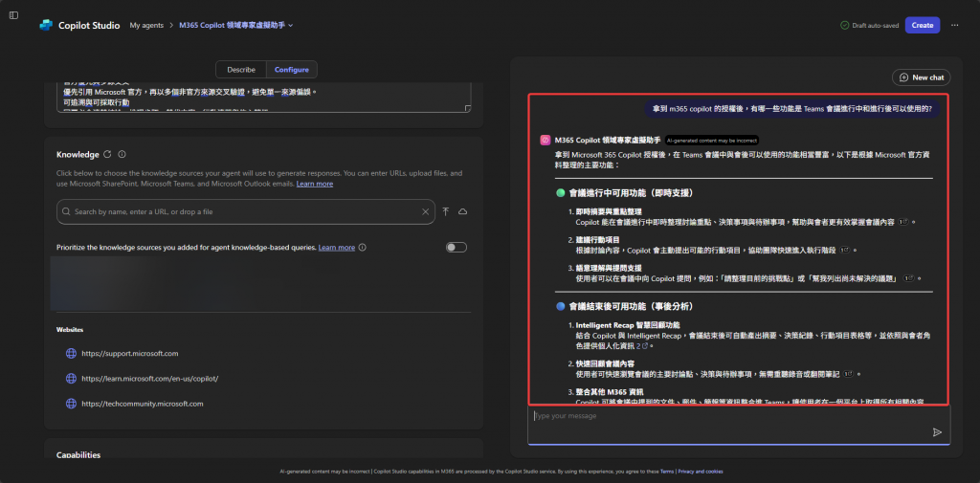Viewport: 980px width, 483px height.
Task: Click the cloud source icon
Action: coord(462,211)
